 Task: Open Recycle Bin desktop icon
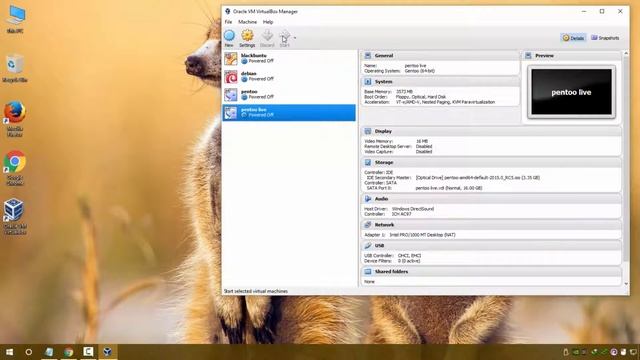coord(15,68)
